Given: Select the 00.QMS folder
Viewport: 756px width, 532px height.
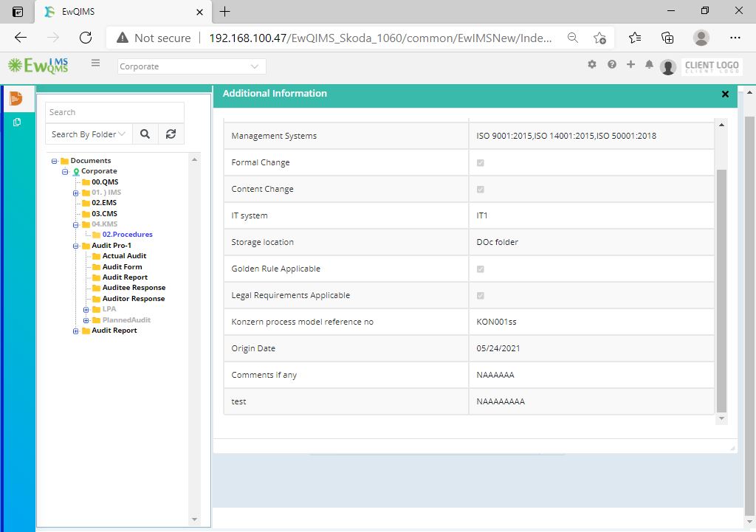Looking at the screenshot, I should click(105, 182).
